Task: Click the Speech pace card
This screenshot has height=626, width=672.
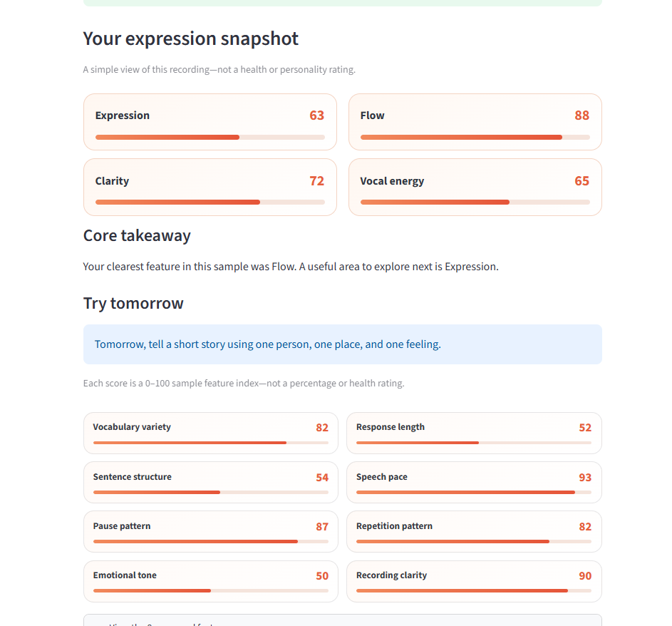Action: [x=474, y=483]
